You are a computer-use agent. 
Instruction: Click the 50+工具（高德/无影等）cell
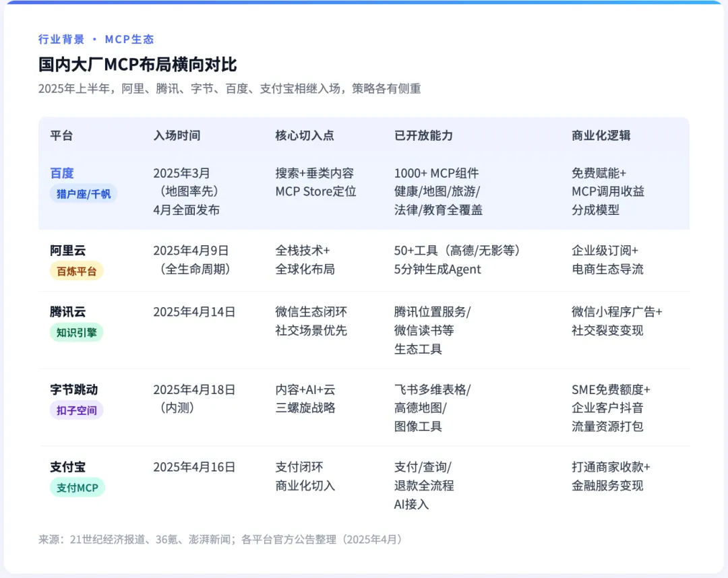[x=457, y=260]
